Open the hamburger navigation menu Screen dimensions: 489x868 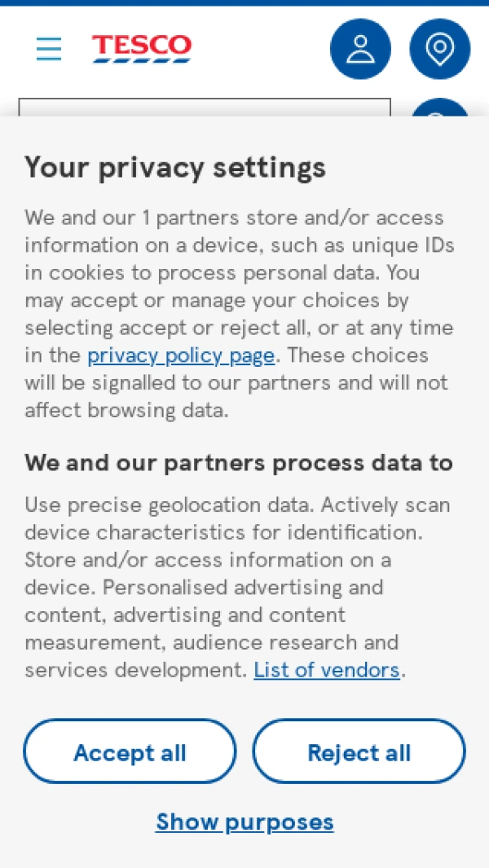click(x=49, y=49)
